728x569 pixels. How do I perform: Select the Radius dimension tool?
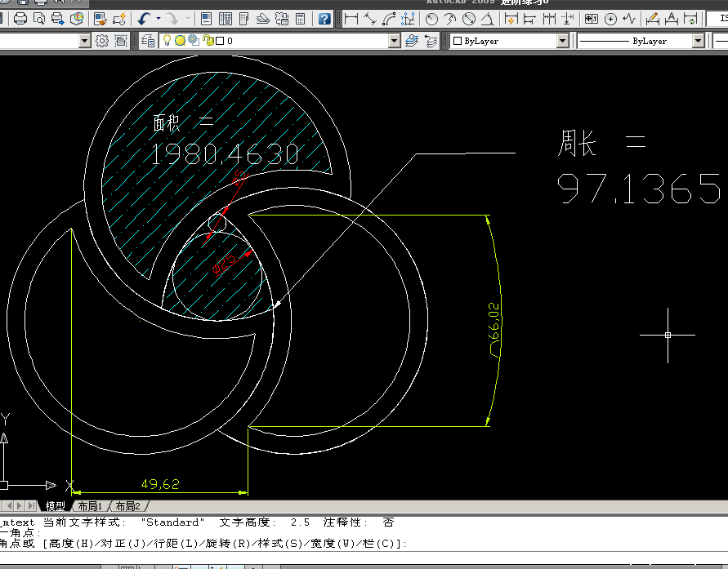click(431, 19)
